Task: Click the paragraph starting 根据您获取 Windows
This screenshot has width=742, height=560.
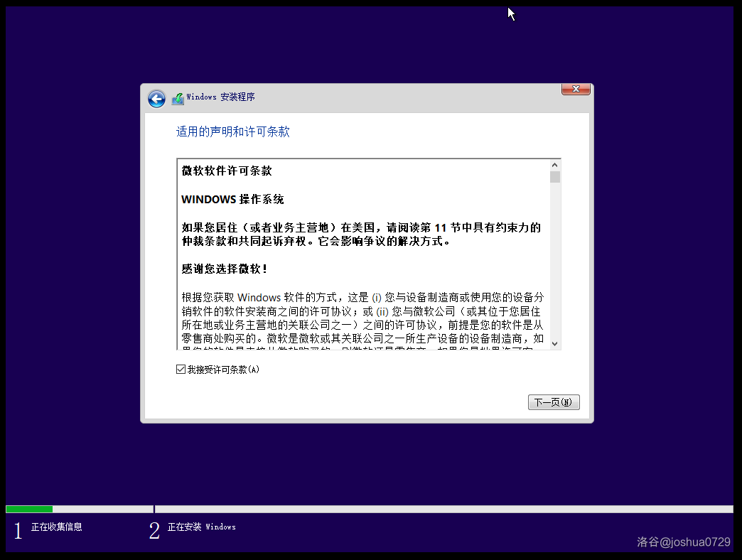Action: 363,322
